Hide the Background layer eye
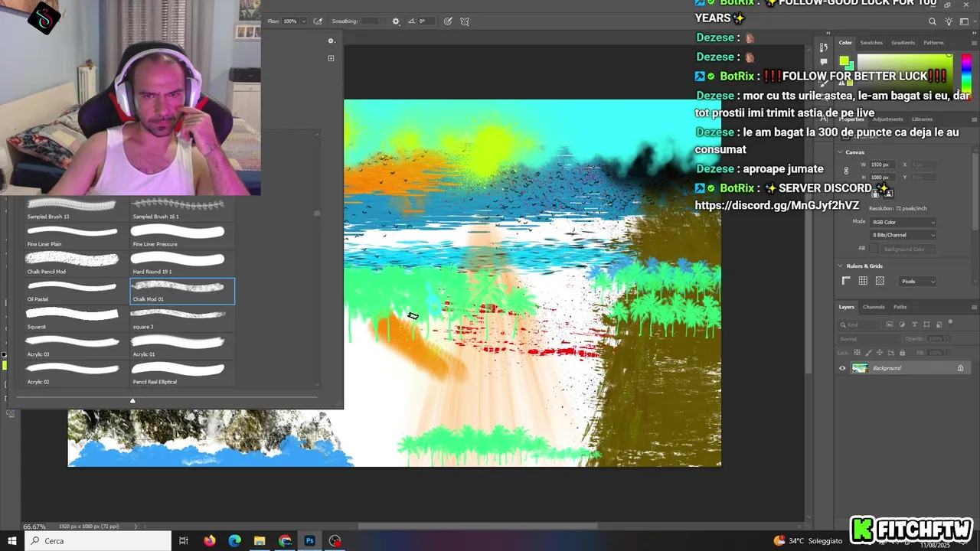This screenshot has height=551, width=980. pyautogui.click(x=842, y=368)
